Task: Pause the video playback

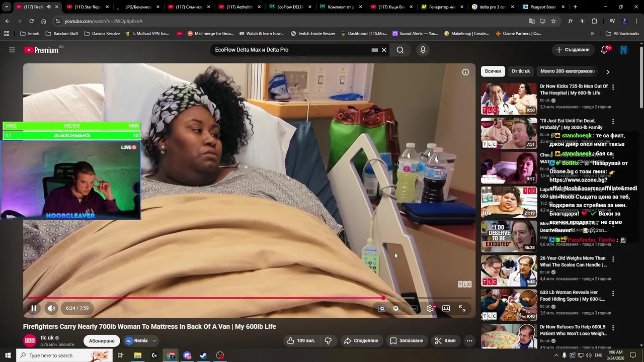Action: [34, 308]
